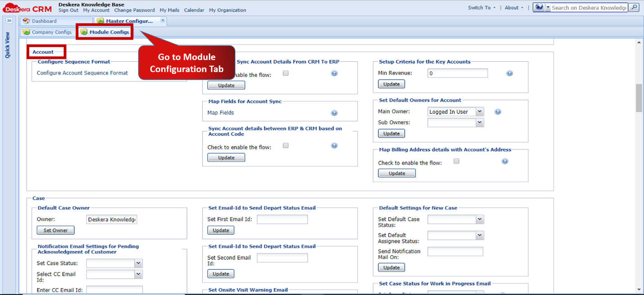Click the Set First Email Id field
The width and height of the screenshot is (644, 295).
(x=282, y=219)
